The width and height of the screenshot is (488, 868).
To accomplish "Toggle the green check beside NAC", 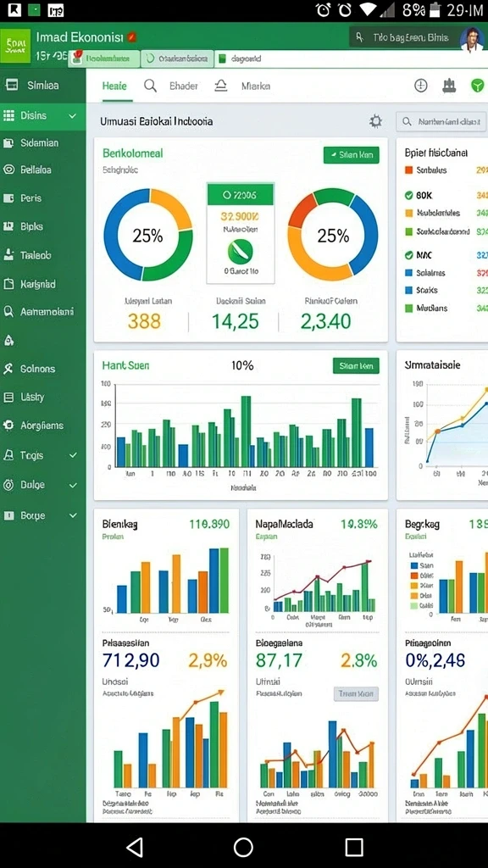I will (409, 255).
